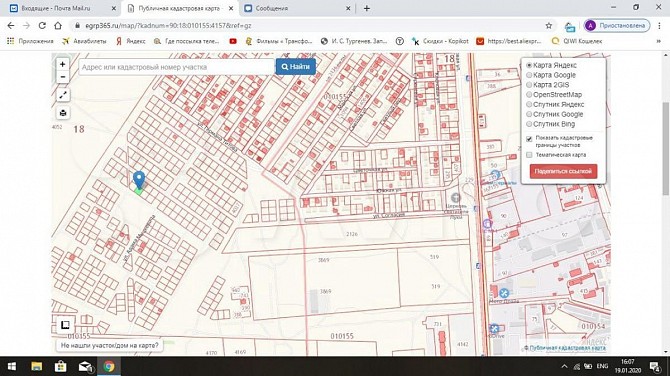Enable the Тематическая карта checkbox
Screen dimensions: 670x376
(529, 155)
